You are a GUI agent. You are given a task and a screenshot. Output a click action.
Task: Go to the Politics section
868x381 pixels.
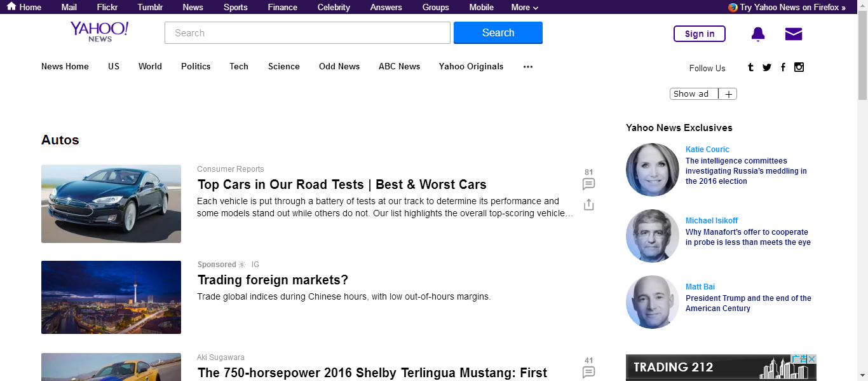pos(196,66)
